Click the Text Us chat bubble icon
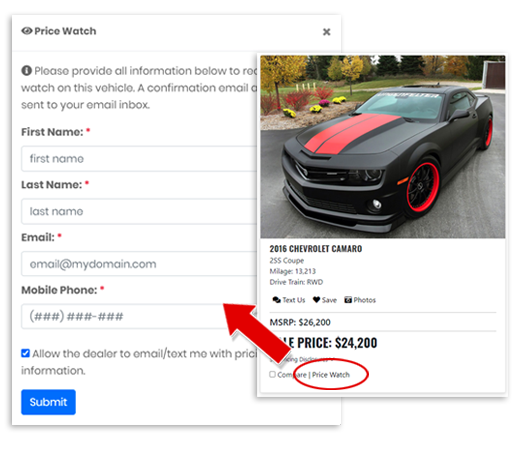Viewport: 520px width, 450px height. [x=276, y=300]
